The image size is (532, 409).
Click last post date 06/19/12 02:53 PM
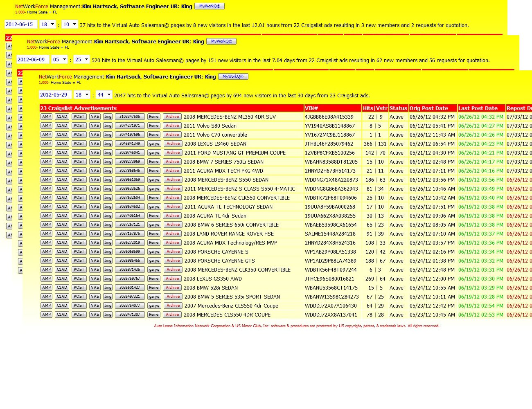[481, 315]
